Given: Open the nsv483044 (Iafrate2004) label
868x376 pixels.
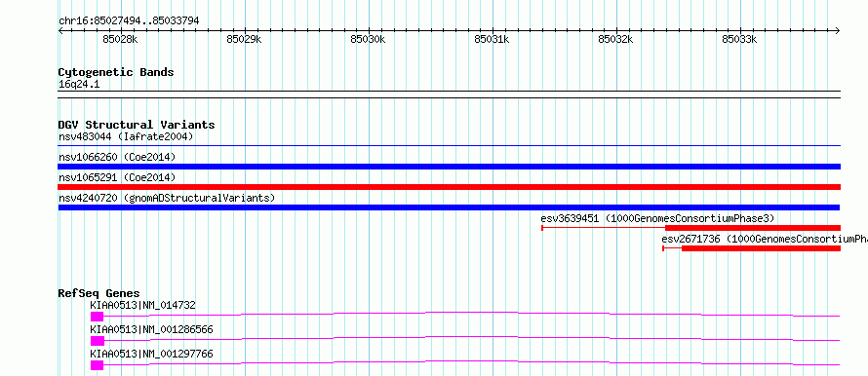Looking at the screenshot, I should (126, 136).
